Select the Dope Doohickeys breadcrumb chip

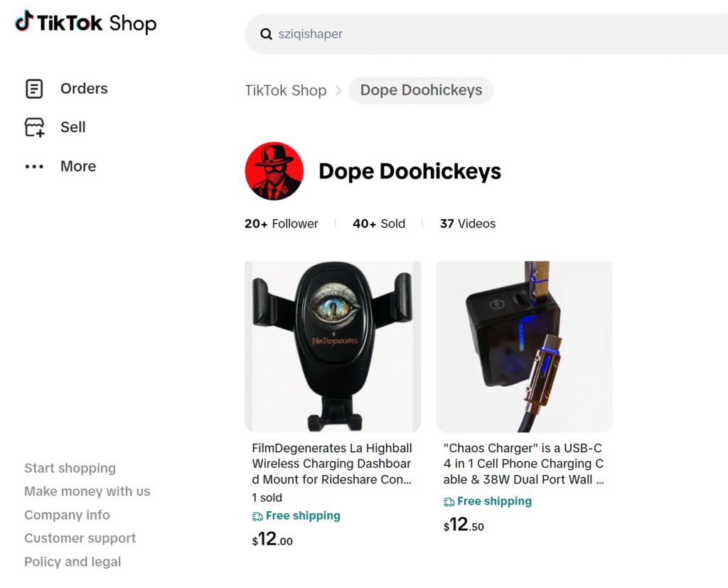tap(421, 90)
